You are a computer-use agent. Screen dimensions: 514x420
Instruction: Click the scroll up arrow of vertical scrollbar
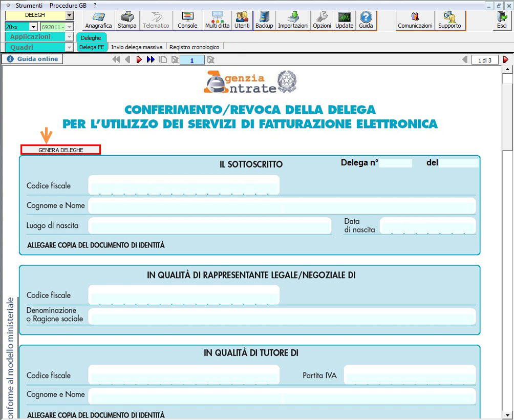[507, 70]
